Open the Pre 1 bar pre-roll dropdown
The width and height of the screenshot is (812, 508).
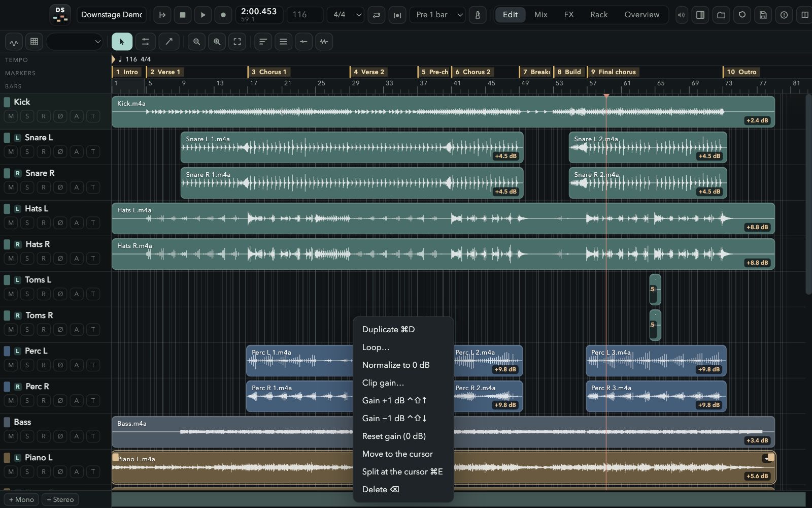point(438,15)
